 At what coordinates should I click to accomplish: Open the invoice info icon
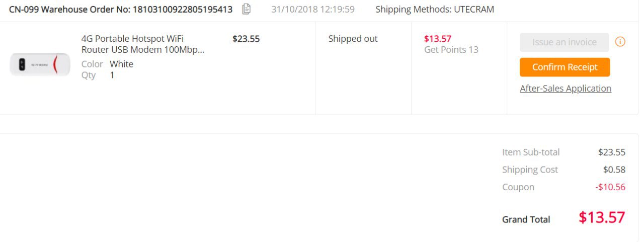620,42
